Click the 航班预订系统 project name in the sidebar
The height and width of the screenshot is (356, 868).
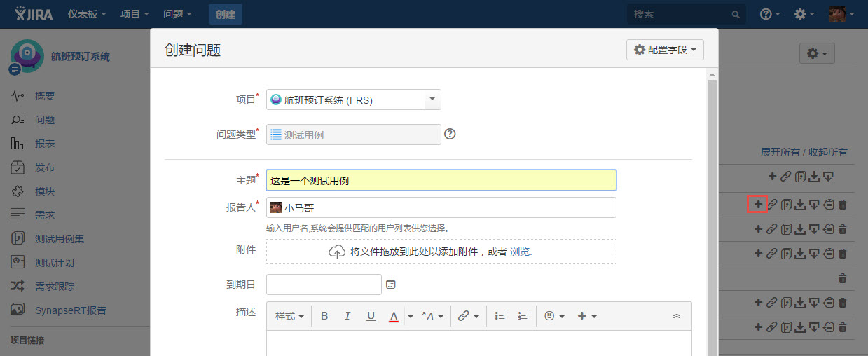click(80, 57)
